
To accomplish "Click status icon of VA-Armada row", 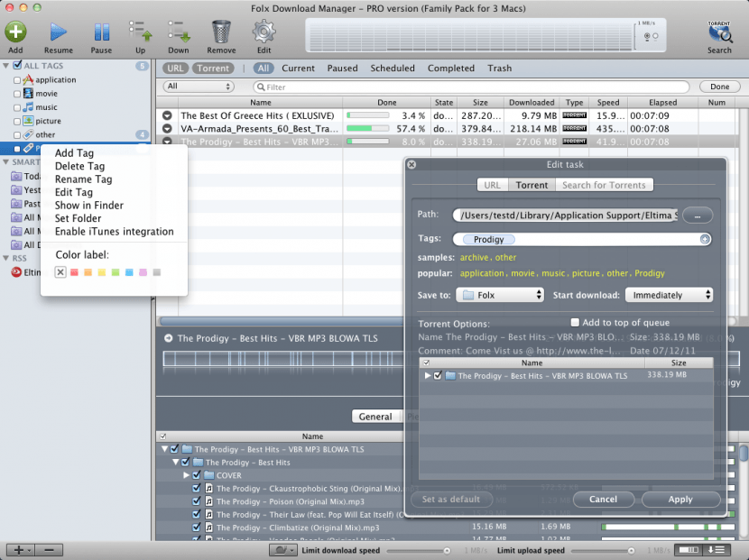I will click(x=167, y=128).
